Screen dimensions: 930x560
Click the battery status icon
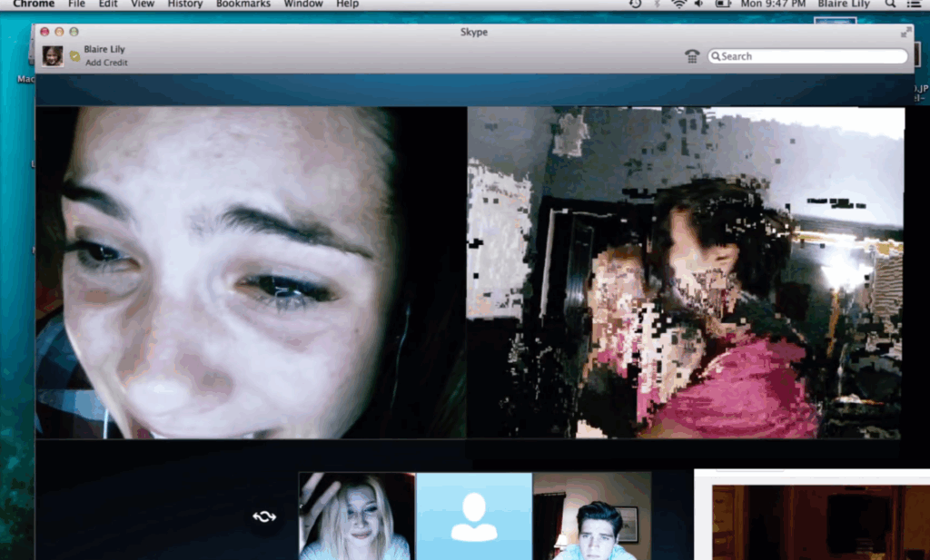pos(723,5)
